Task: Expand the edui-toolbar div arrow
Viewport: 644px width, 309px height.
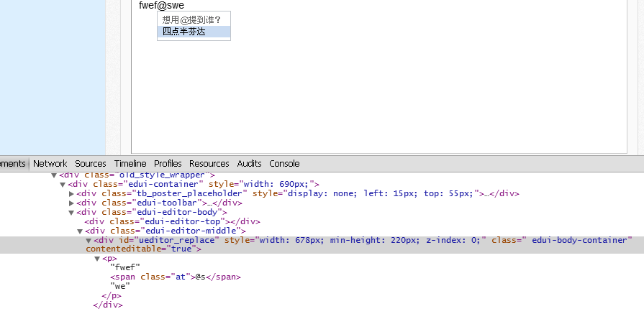Action: pyautogui.click(x=71, y=203)
